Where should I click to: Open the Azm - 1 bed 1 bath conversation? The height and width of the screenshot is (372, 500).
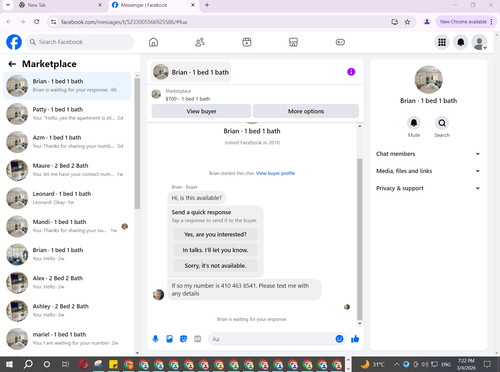coord(67,142)
